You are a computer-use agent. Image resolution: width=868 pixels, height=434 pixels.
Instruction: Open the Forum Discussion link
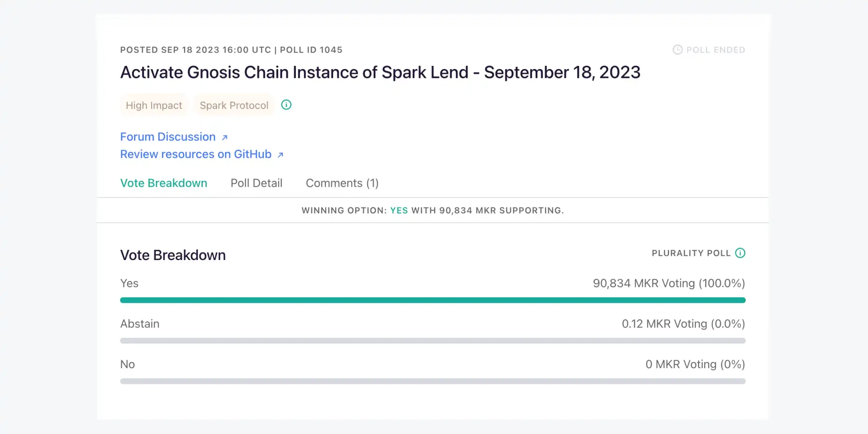(x=174, y=137)
